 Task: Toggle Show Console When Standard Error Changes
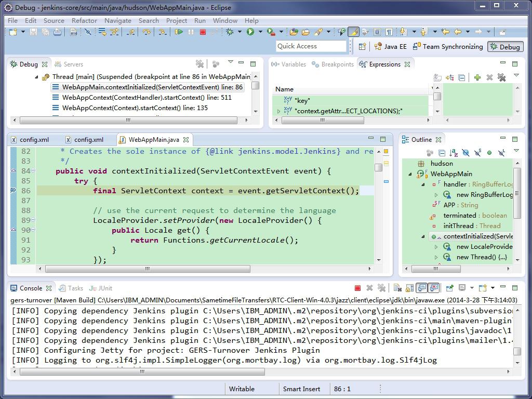click(434, 288)
